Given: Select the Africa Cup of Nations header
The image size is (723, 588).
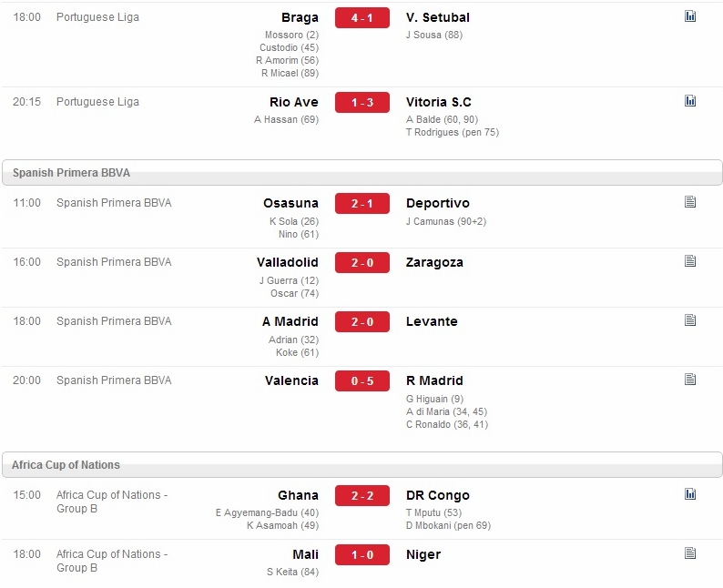Looking at the screenshot, I should point(362,464).
